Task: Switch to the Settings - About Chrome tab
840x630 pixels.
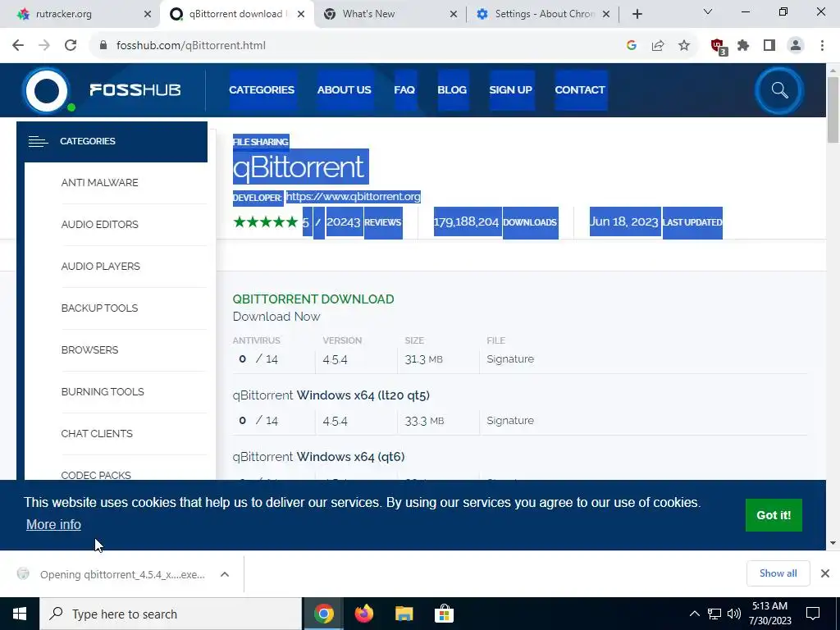Action: [542, 14]
